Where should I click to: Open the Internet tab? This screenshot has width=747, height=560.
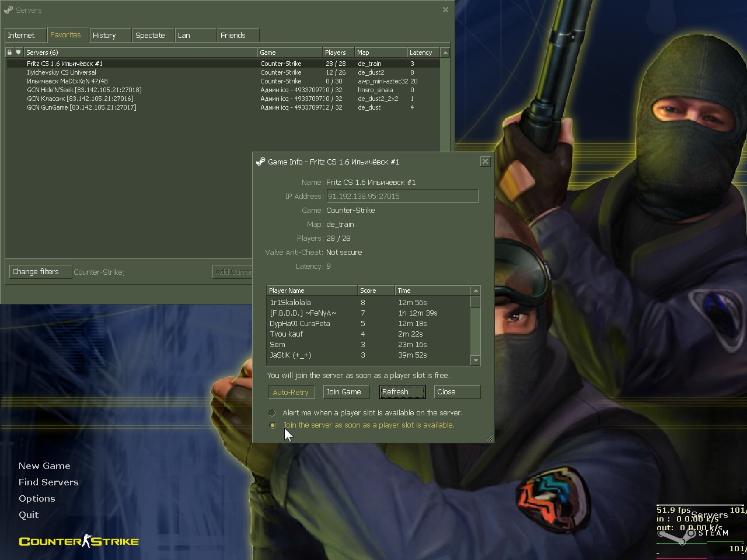25,36
